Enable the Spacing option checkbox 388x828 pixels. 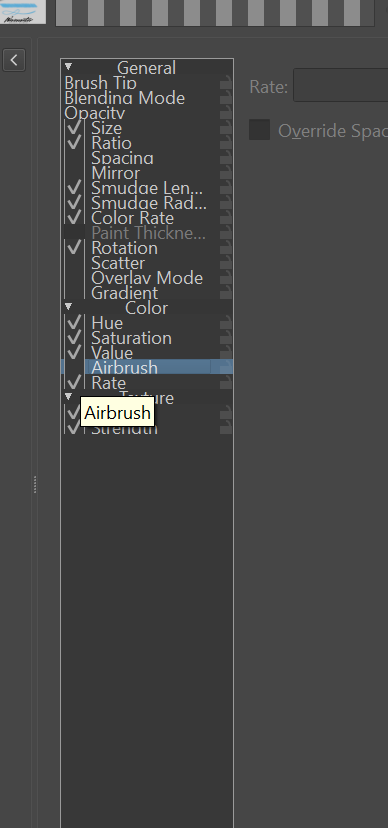[74, 157]
